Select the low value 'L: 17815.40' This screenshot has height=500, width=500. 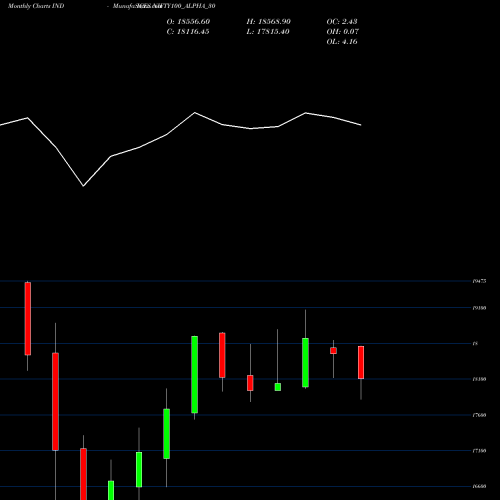point(268,32)
